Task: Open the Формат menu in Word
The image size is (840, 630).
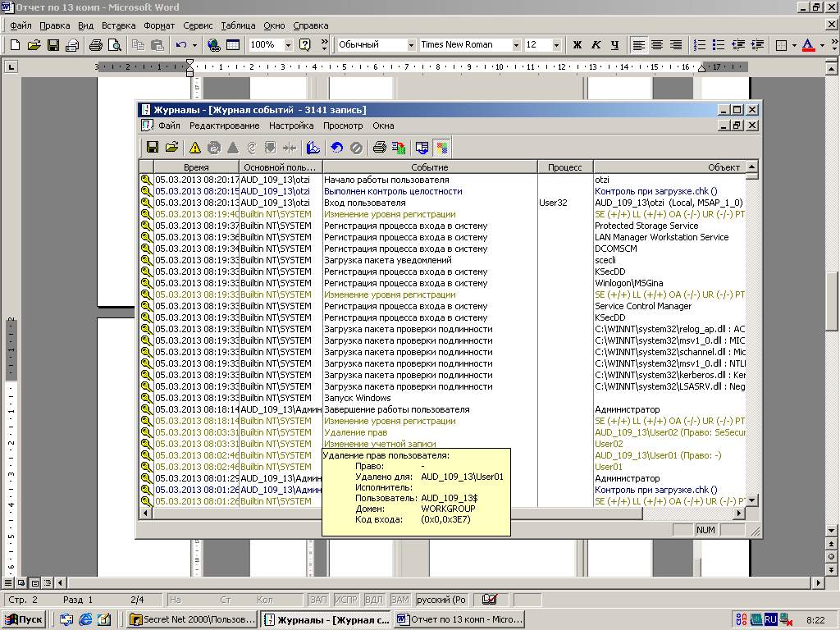Action: (x=159, y=25)
